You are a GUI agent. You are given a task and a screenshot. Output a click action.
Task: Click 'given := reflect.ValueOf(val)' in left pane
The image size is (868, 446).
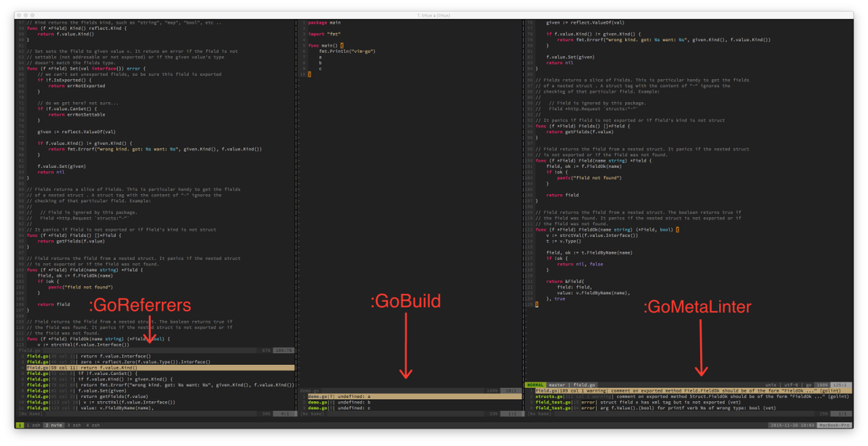tap(77, 132)
